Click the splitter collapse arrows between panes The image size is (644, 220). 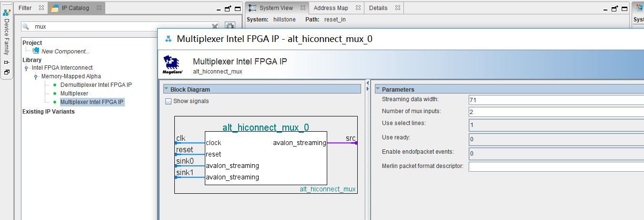coord(367,86)
